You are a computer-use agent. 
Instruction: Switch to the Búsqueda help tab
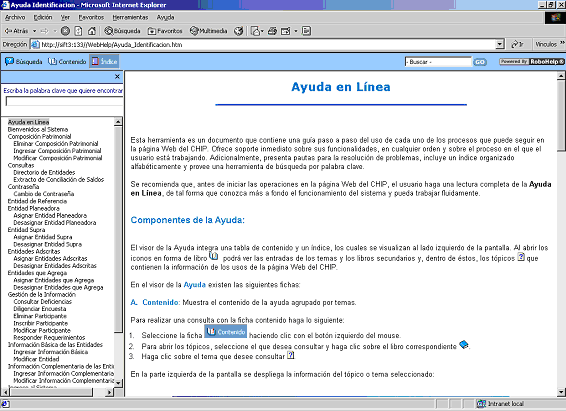[x=24, y=62]
